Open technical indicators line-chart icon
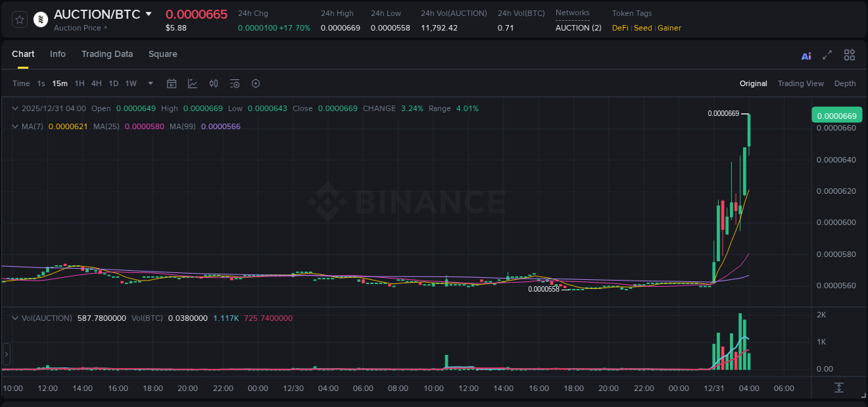Viewport: 868px width, 407px height. [x=192, y=83]
